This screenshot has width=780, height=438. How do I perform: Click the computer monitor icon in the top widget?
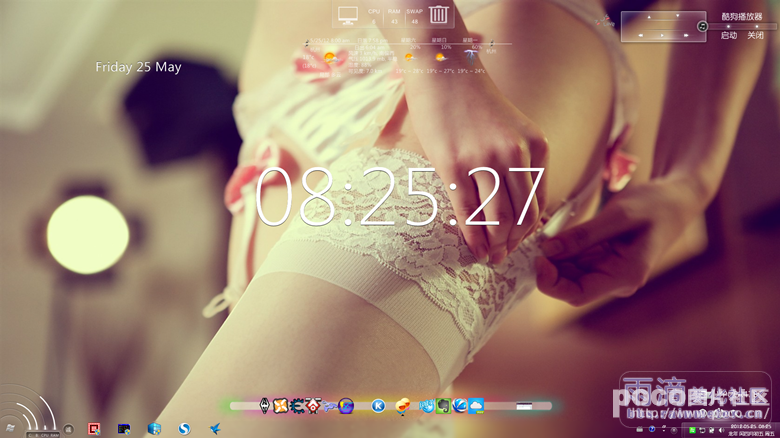click(348, 15)
